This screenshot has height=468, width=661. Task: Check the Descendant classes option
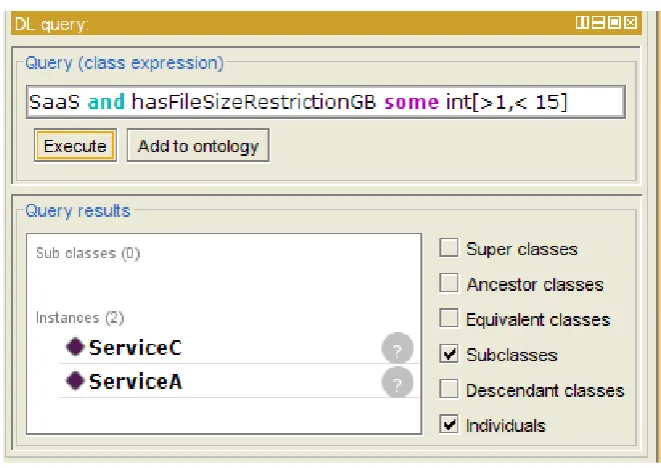tap(449, 389)
